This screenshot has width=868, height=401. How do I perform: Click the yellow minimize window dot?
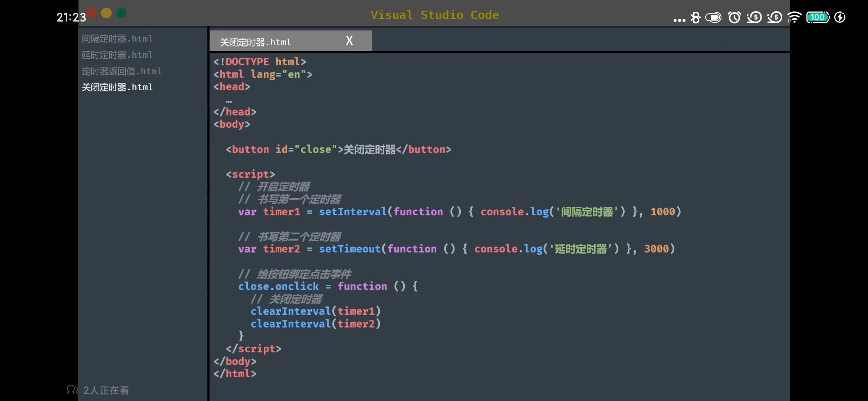tap(106, 13)
